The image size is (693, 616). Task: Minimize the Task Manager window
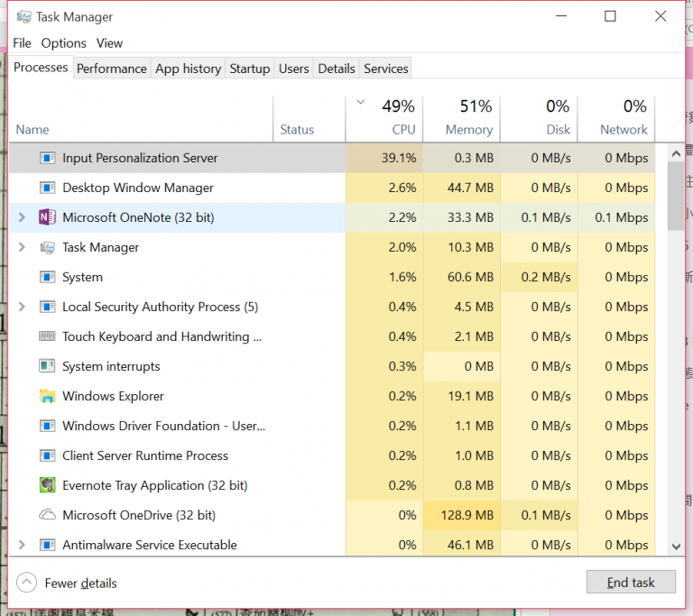(561, 16)
